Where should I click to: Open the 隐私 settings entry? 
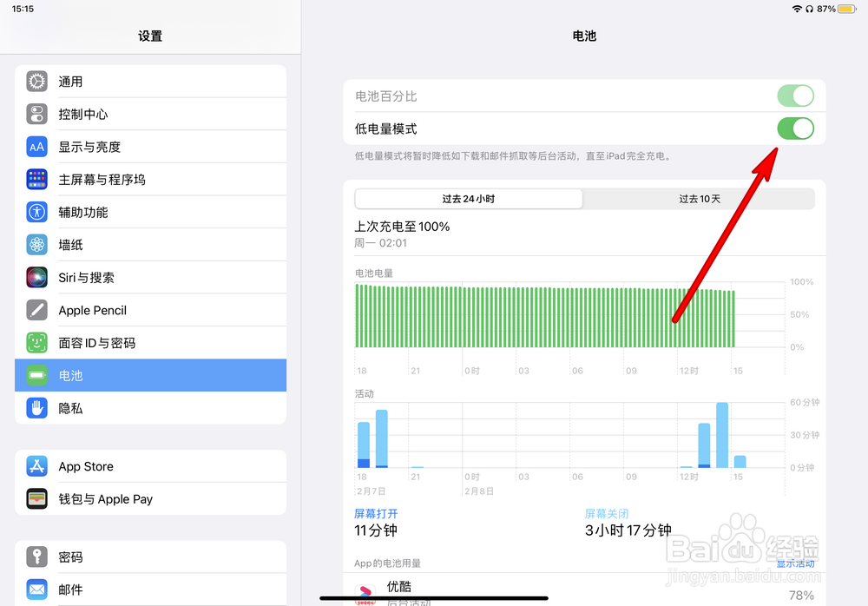(x=150, y=408)
